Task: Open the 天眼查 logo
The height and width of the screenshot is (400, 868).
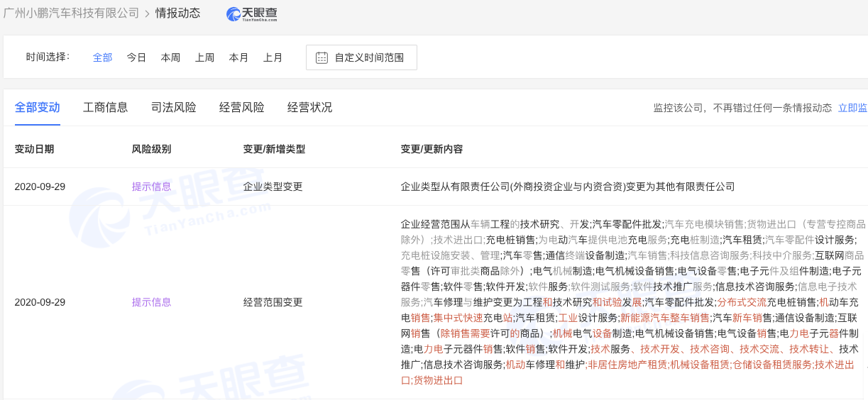Action: point(252,13)
